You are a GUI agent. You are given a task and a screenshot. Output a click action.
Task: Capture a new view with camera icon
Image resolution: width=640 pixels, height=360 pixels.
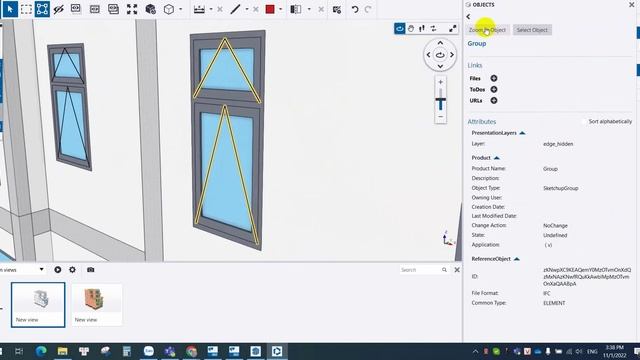tap(91, 270)
